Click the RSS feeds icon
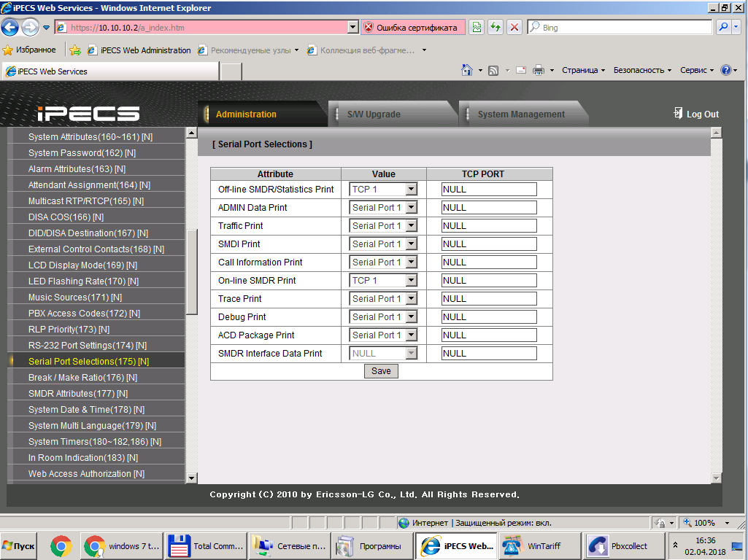Image resolution: width=748 pixels, height=560 pixels. tap(493, 71)
